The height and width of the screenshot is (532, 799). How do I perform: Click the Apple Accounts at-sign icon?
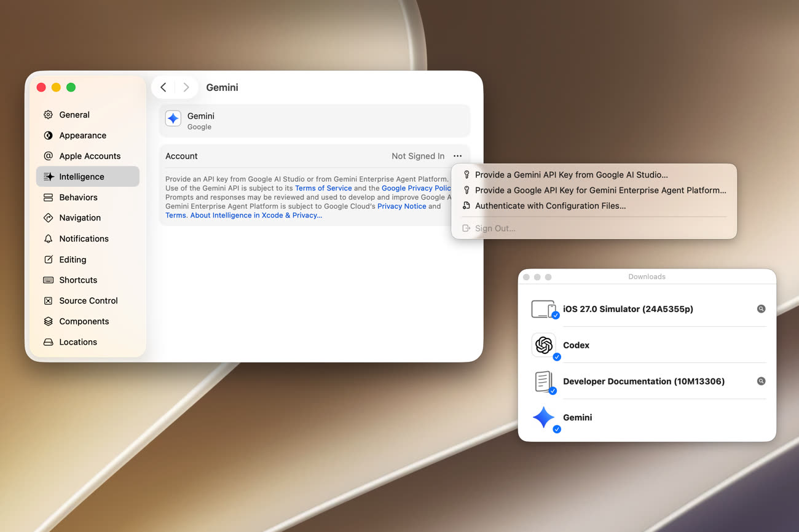pos(48,156)
